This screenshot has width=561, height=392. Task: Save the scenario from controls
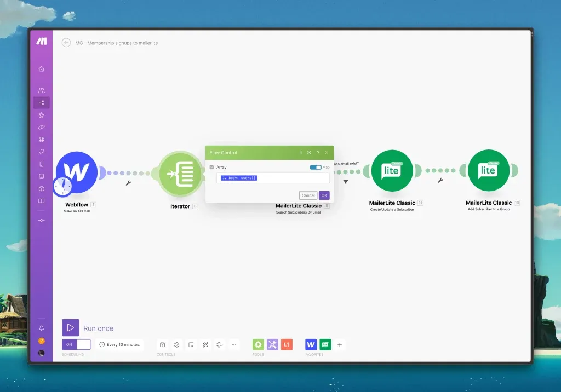tap(162, 345)
